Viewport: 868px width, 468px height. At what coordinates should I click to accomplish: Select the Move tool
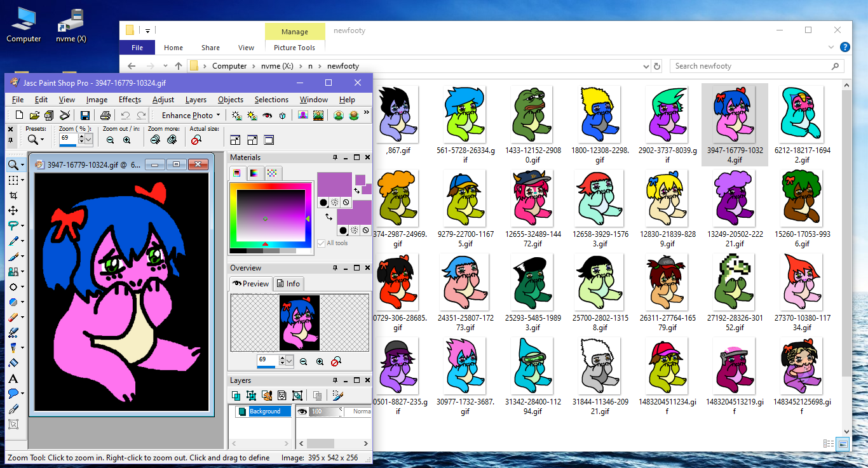pos(13,210)
